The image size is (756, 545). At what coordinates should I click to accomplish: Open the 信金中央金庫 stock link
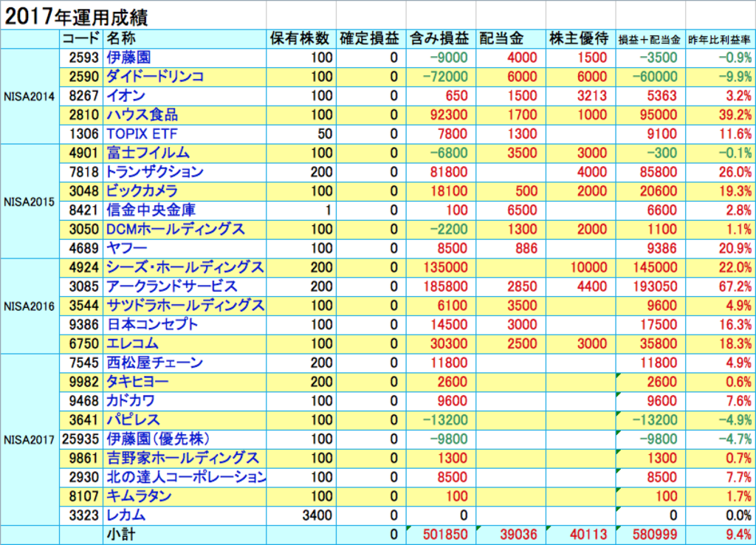click(x=151, y=210)
